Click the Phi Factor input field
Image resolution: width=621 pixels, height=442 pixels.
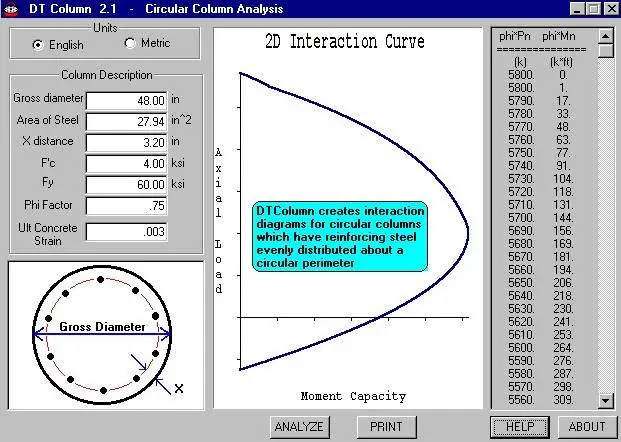(126, 206)
